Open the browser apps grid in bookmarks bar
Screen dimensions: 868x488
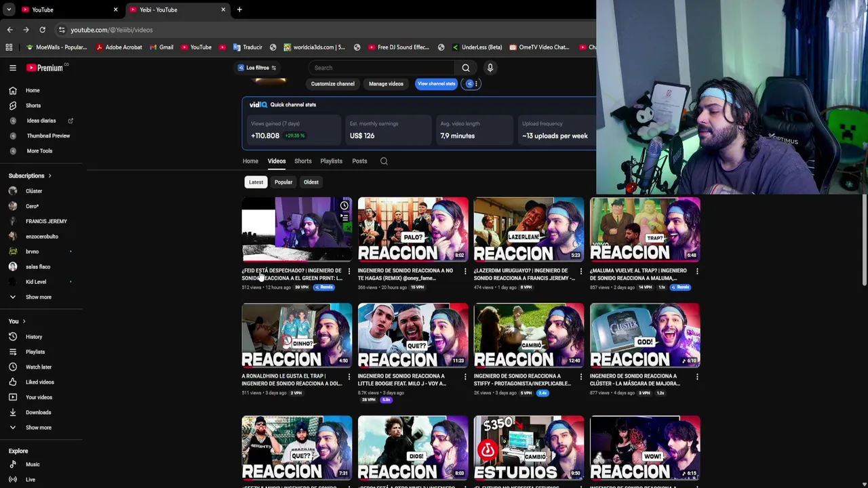click(9, 47)
